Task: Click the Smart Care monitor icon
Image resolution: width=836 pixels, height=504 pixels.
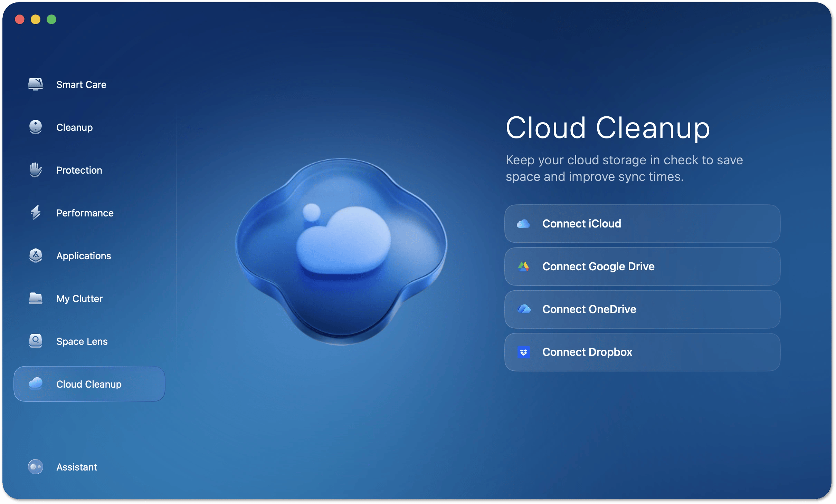Action: click(x=36, y=84)
